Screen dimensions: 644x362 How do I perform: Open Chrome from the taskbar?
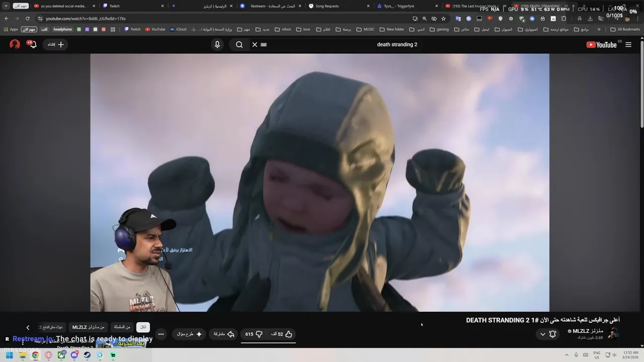coord(35,355)
